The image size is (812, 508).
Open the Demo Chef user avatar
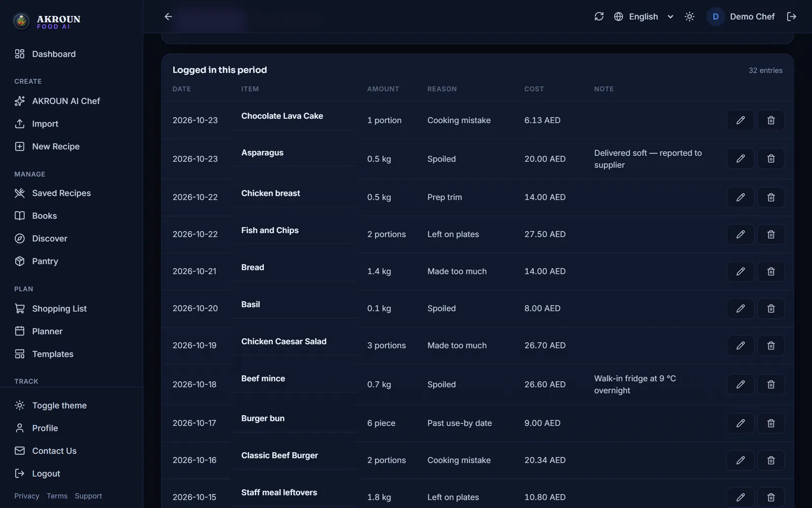[716, 17]
